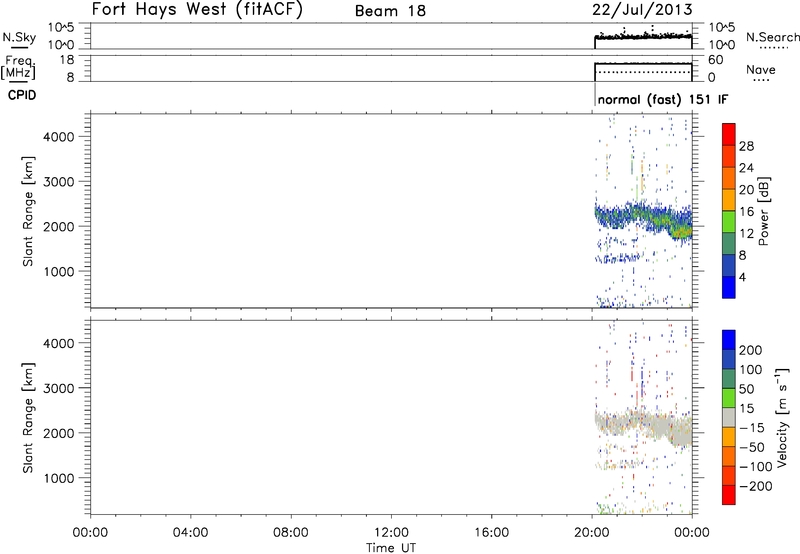
Task: Click the dotted Nave line in frequency panel
Action: 644,72
